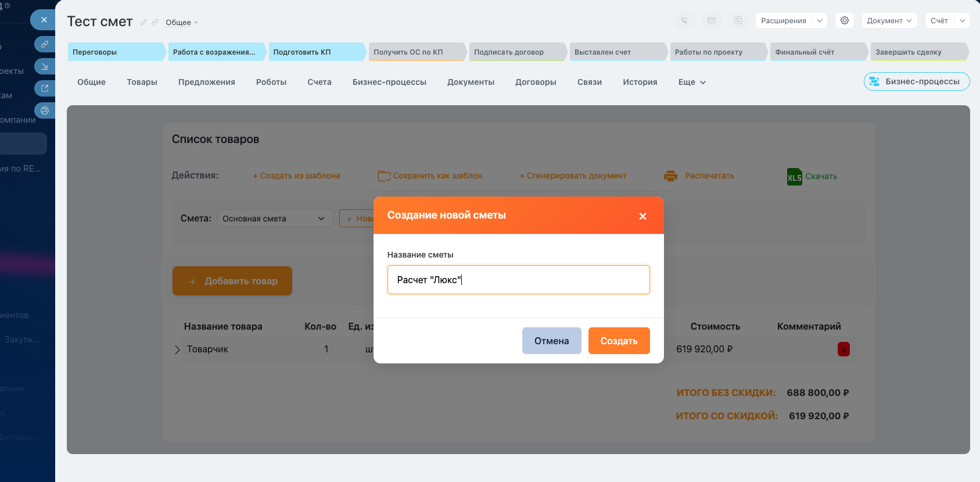This screenshot has height=482, width=980.
Task: Click the Товарчик product name
Action: point(207,349)
